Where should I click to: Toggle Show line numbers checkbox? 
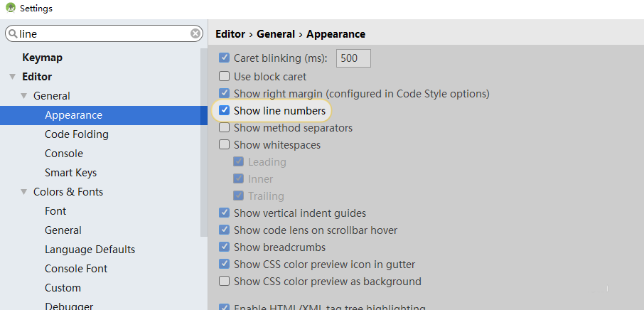(x=225, y=111)
